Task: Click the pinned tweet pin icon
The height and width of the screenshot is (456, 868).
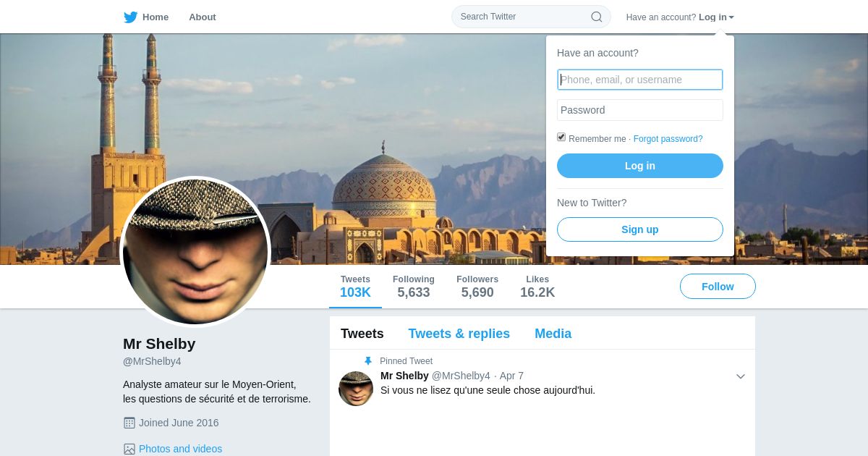Action: 368,360
